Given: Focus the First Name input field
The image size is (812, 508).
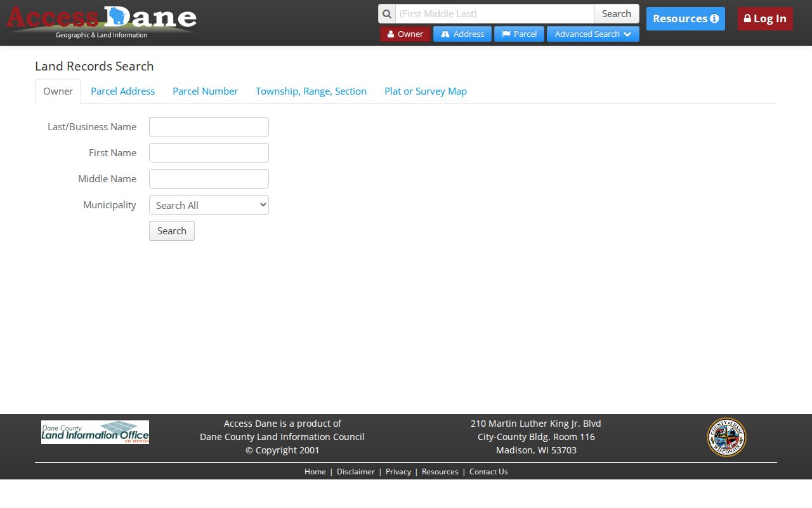Looking at the screenshot, I should click(x=209, y=153).
